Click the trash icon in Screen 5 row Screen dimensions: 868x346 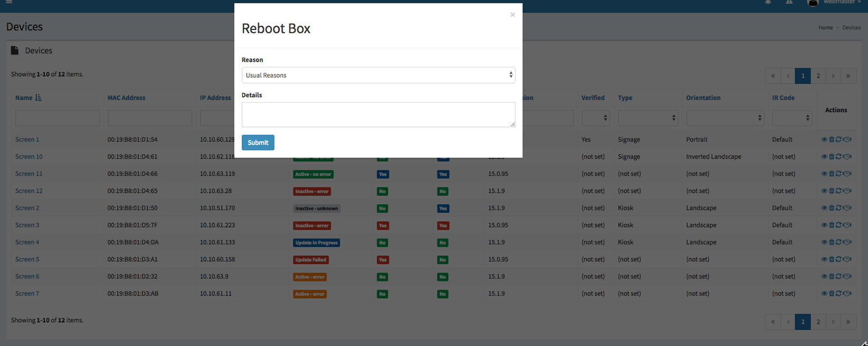coord(831,260)
